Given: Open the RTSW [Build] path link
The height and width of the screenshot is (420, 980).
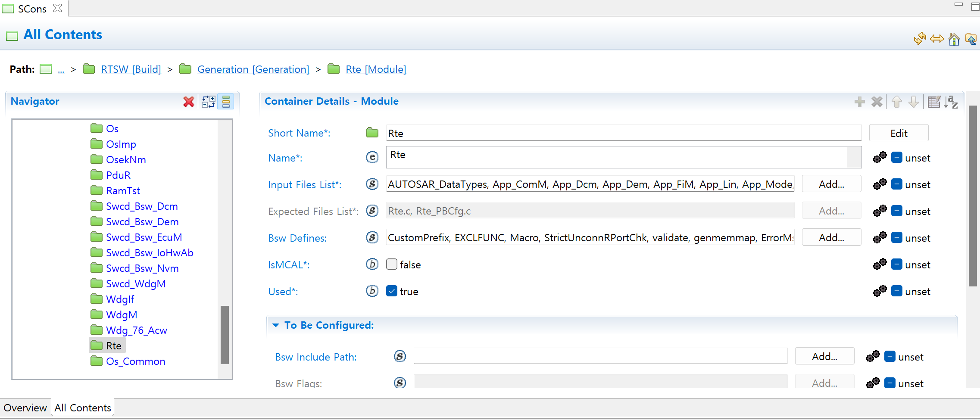Looking at the screenshot, I should (x=131, y=69).
